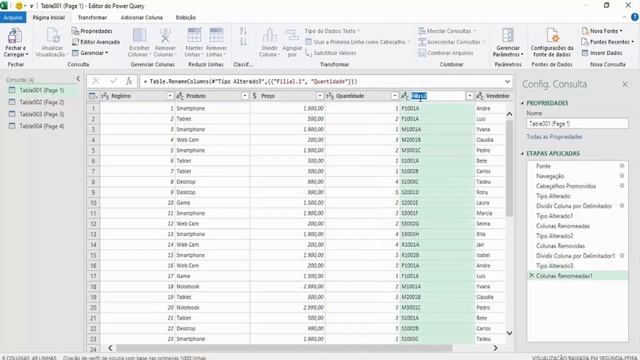
Task: Sort descending with the Z-A icon
Action: coord(243,42)
